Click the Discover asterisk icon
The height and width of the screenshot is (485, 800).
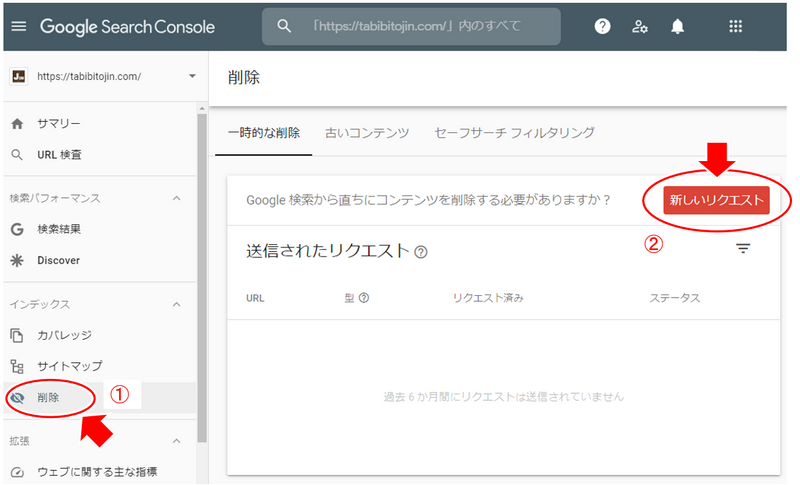pos(17,261)
